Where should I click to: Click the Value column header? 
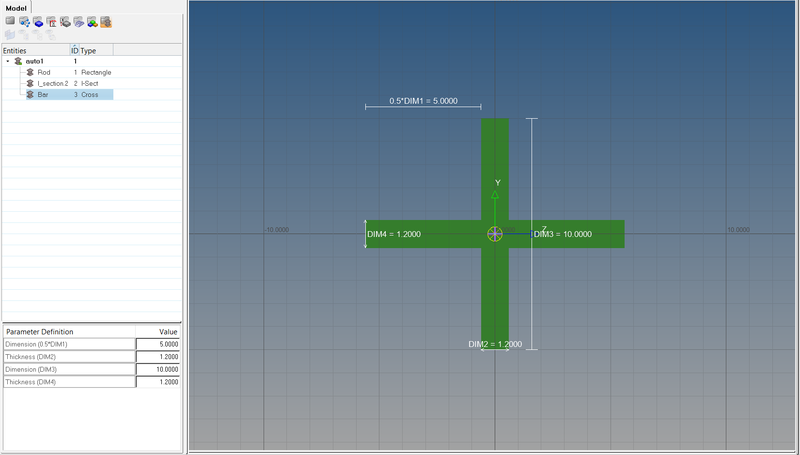(x=158, y=332)
